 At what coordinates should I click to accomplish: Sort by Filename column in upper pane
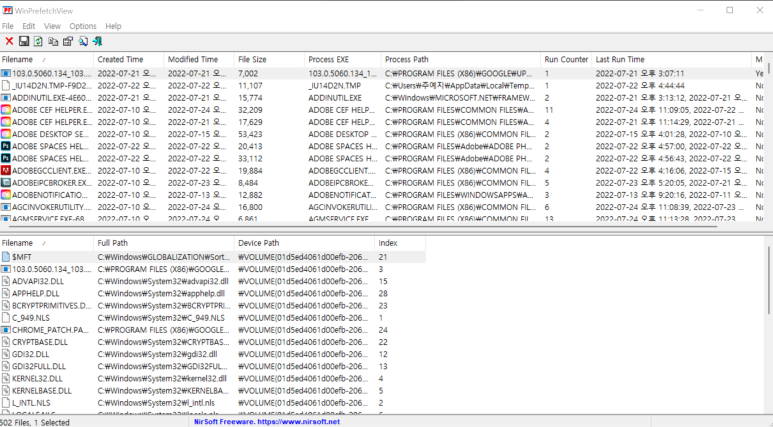(x=47, y=59)
